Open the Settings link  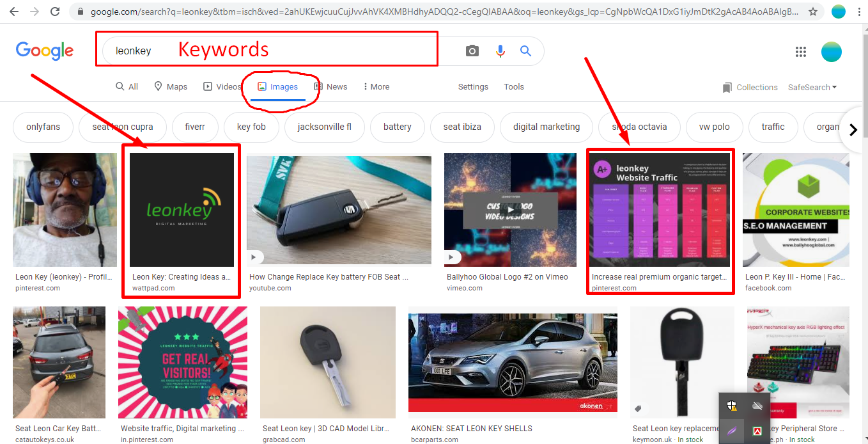point(473,87)
